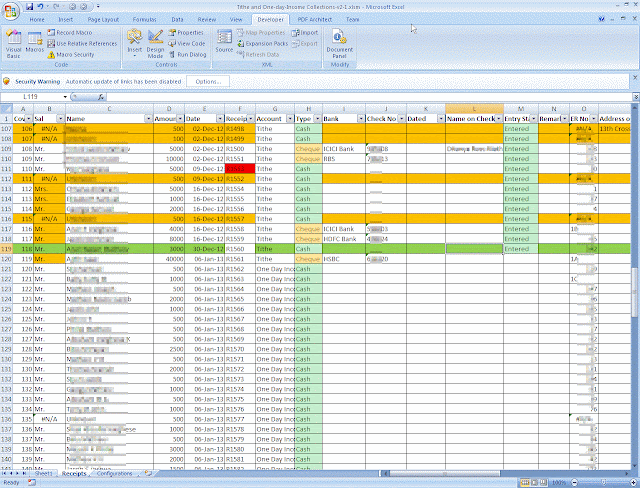Click the 100% zoom level
Screen dimensions: 640x488
[559, 482]
